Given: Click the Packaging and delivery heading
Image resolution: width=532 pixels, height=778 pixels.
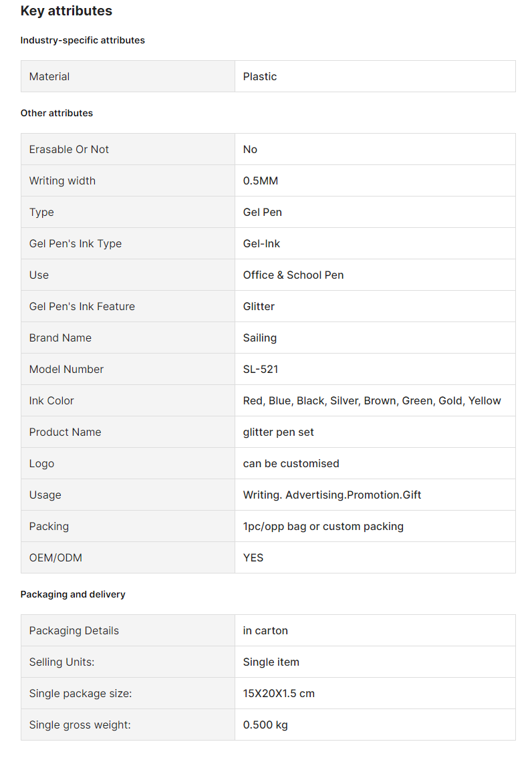Looking at the screenshot, I should (x=72, y=594).
